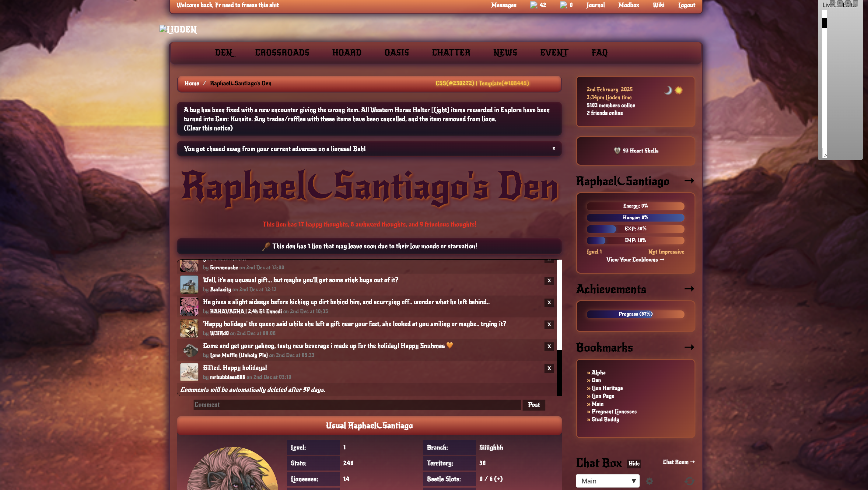The width and height of the screenshot is (868, 490).
Task: Go to Home in the breadcrumb
Action: tap(192, 83)
